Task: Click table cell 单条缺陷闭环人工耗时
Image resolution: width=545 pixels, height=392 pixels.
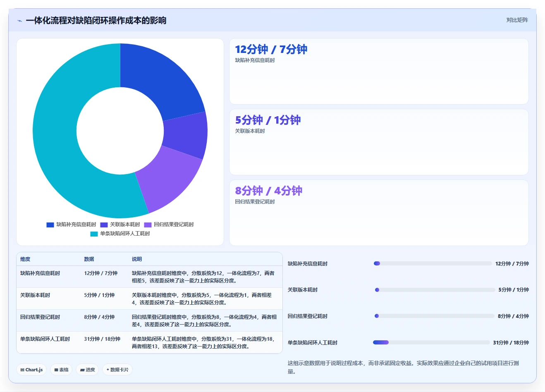Action: 45,339
